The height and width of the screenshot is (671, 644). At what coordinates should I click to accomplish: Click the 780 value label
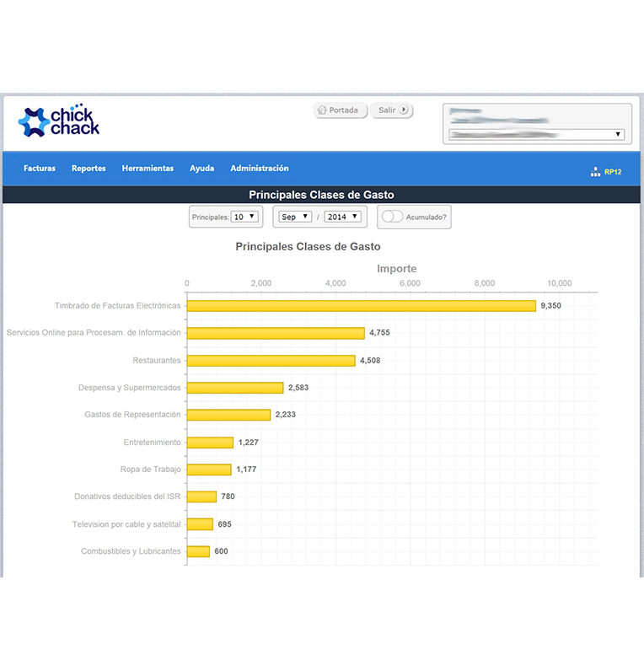coord(228,497)
